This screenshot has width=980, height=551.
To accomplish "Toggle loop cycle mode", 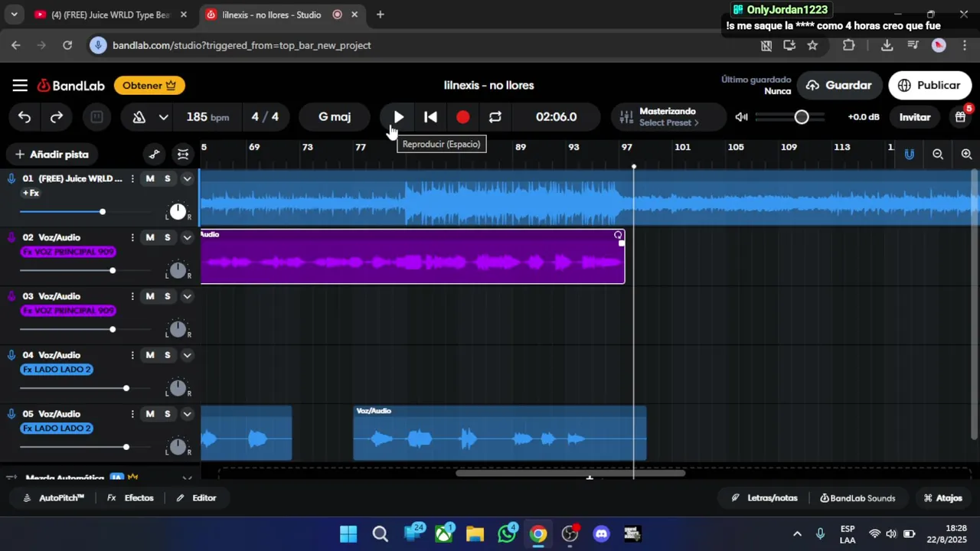I will pos(495,117).
